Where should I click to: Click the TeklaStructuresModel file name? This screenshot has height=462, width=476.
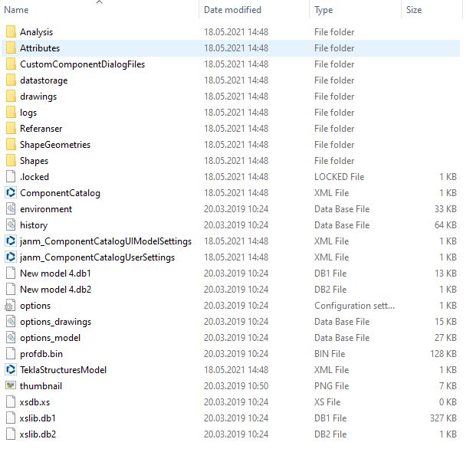pos(63,370)
